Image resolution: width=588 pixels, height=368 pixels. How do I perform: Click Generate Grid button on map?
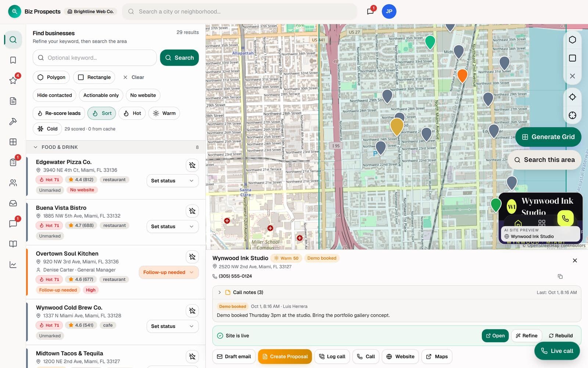pyautogui.click(x=548, y=137)
